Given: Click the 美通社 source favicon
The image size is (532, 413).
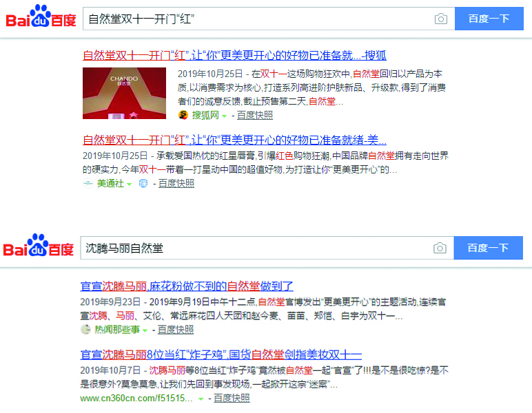Looking at the screenshot, I should pos(88,183).
